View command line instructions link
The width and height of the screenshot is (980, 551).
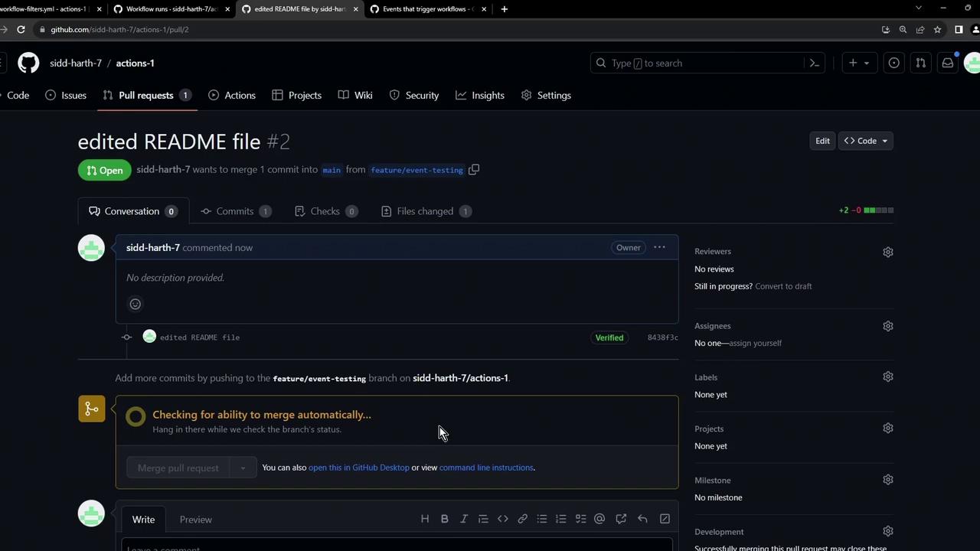(x=486, y=468)
